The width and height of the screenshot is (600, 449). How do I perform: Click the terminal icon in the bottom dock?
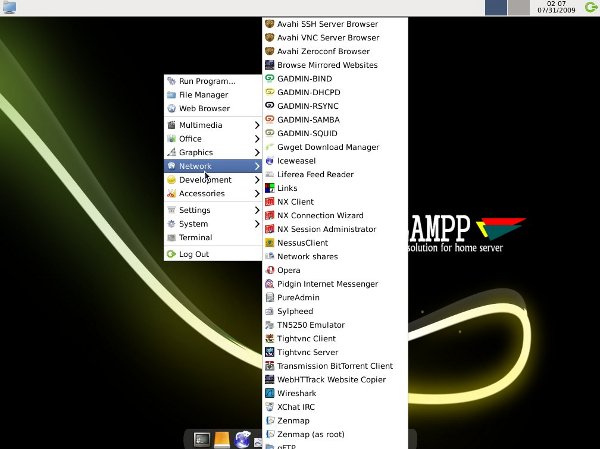pos(202,439)
